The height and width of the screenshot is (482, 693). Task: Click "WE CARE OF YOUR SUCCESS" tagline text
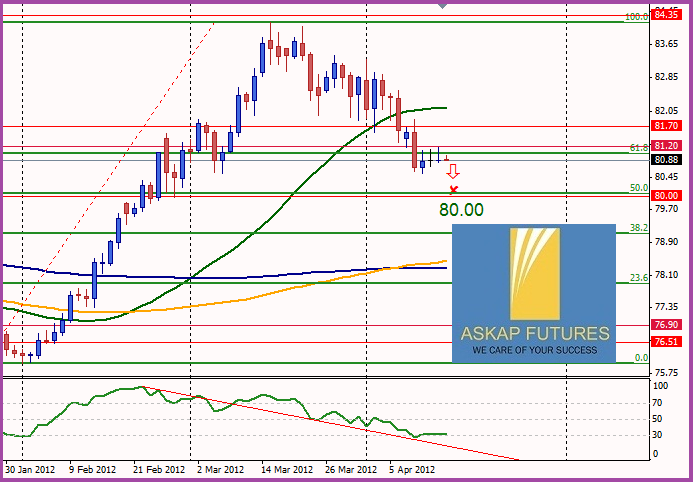(x=534, y=350)
